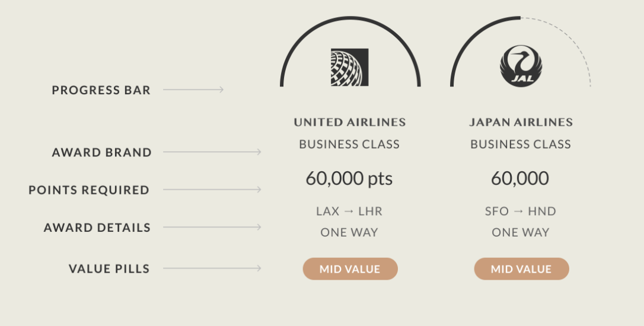
Task: Click the arrow next to Value Pills label
Action: (x=212, y=268)
